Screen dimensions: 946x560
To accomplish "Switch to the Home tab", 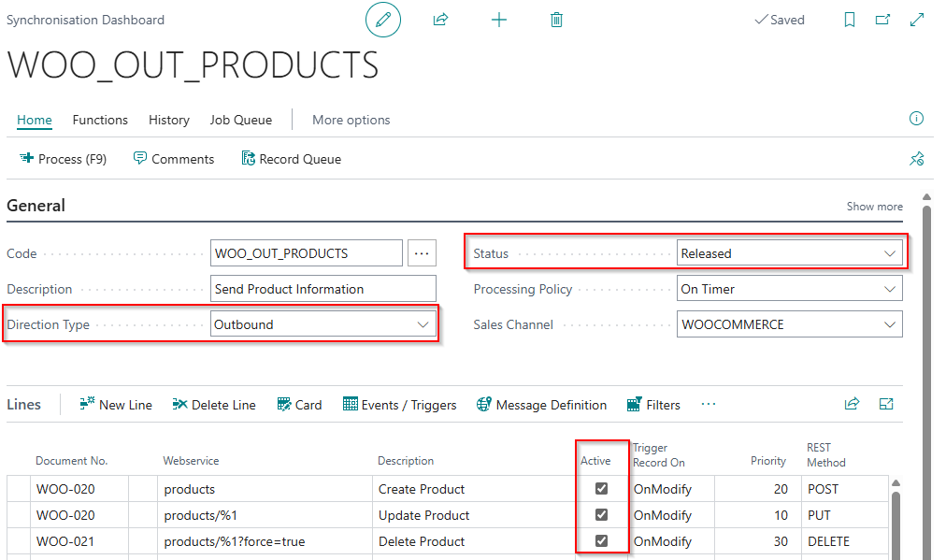I will point(35,120).
